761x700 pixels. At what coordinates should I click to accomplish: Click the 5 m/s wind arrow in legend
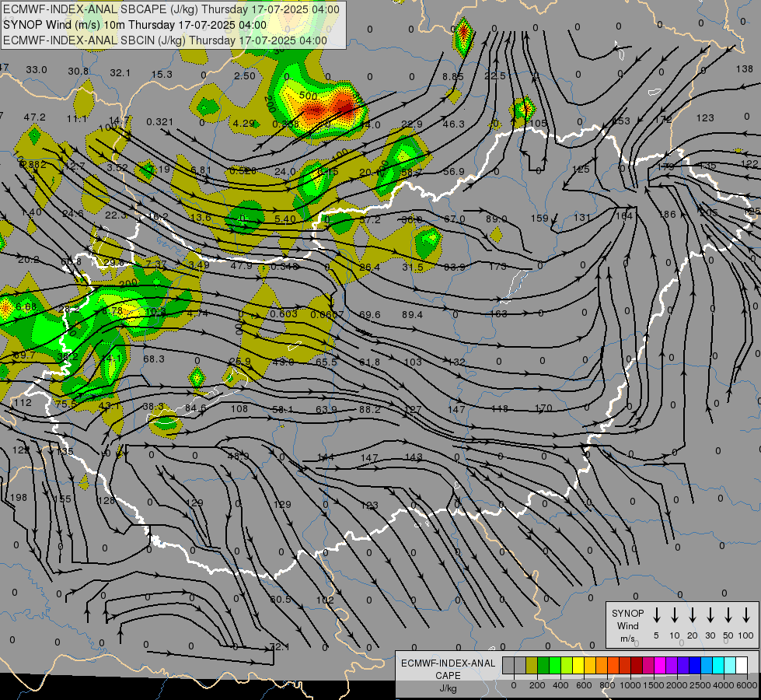point(656,615)
